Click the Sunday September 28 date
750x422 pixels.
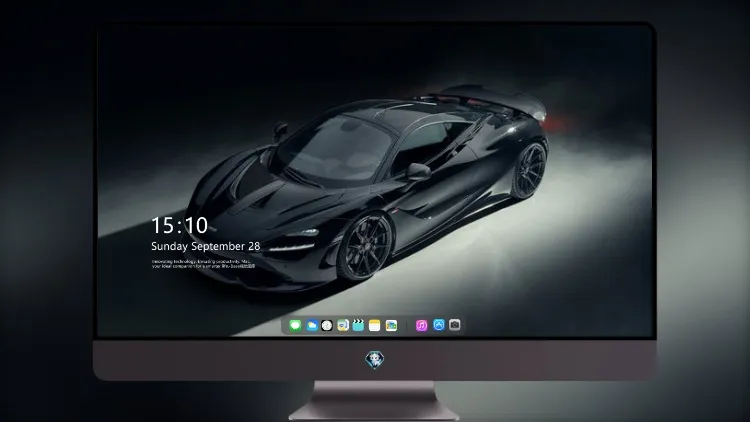(x=206, y=246)
